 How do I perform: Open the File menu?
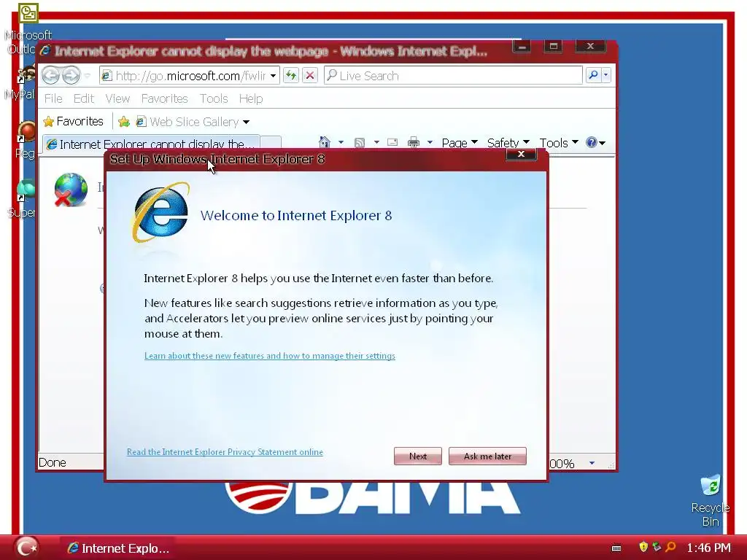pos(53,98)
